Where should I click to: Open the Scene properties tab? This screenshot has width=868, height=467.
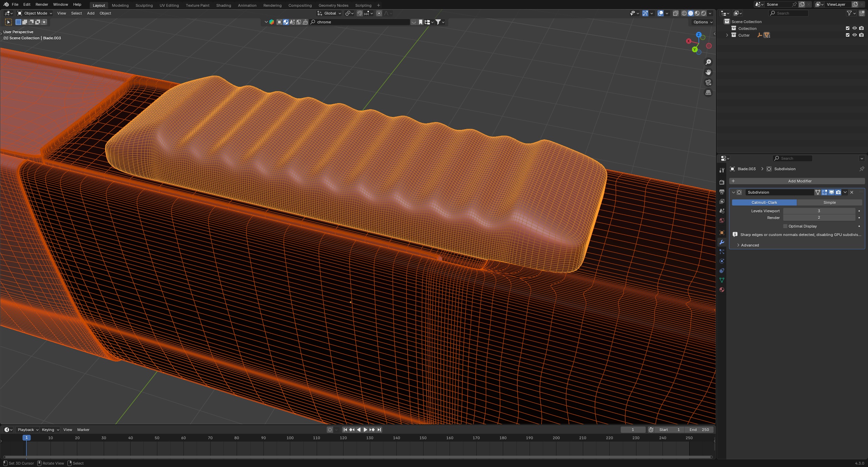point(722,211)
